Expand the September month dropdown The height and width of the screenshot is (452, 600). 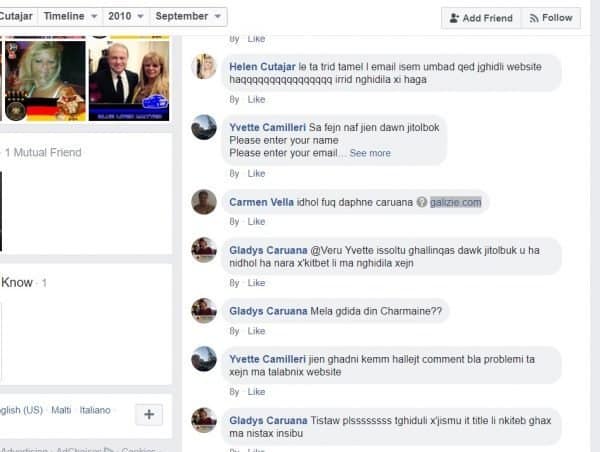point(189,17)
